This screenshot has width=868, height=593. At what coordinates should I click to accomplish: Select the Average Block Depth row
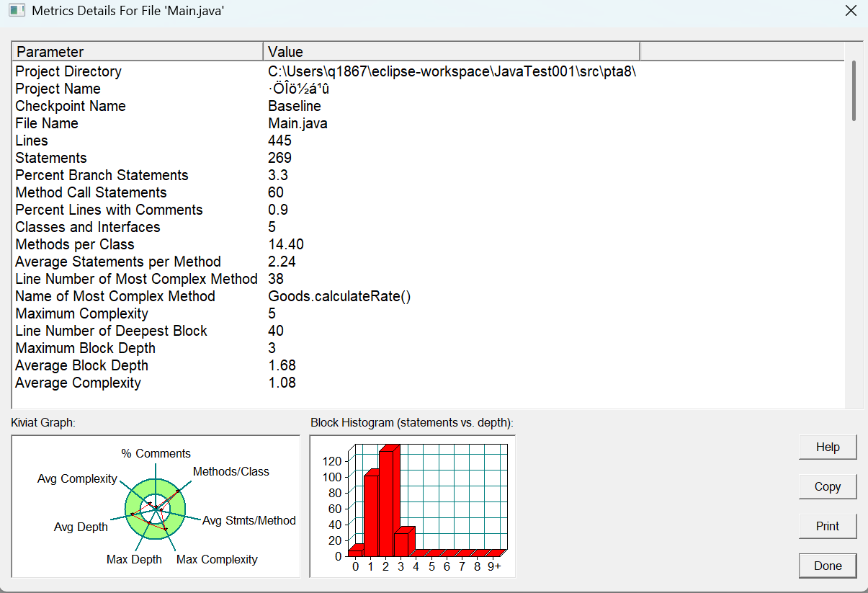[x=429, y=365]
